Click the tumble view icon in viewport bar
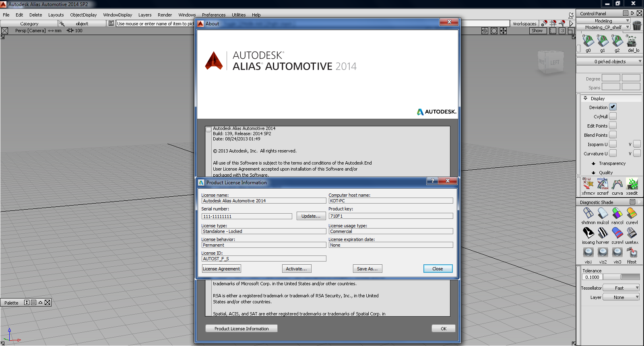Viewport: 644px width, 346px height. point(485,31)
